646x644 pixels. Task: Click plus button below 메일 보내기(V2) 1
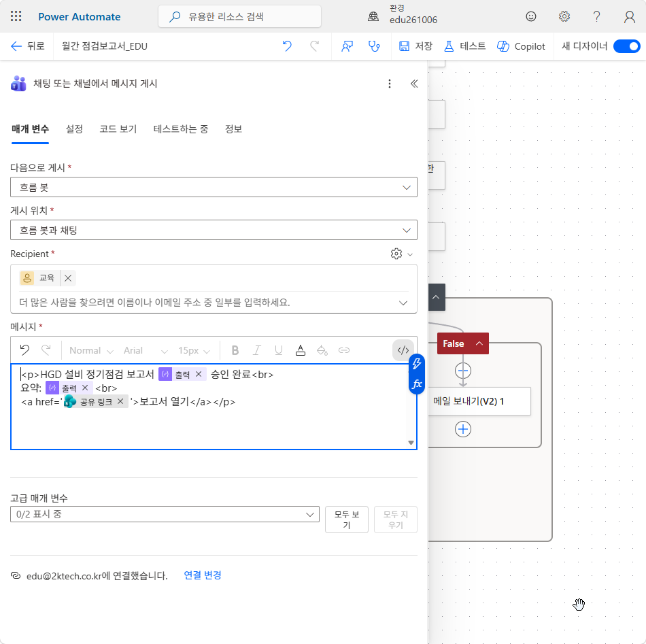[463, 429]
